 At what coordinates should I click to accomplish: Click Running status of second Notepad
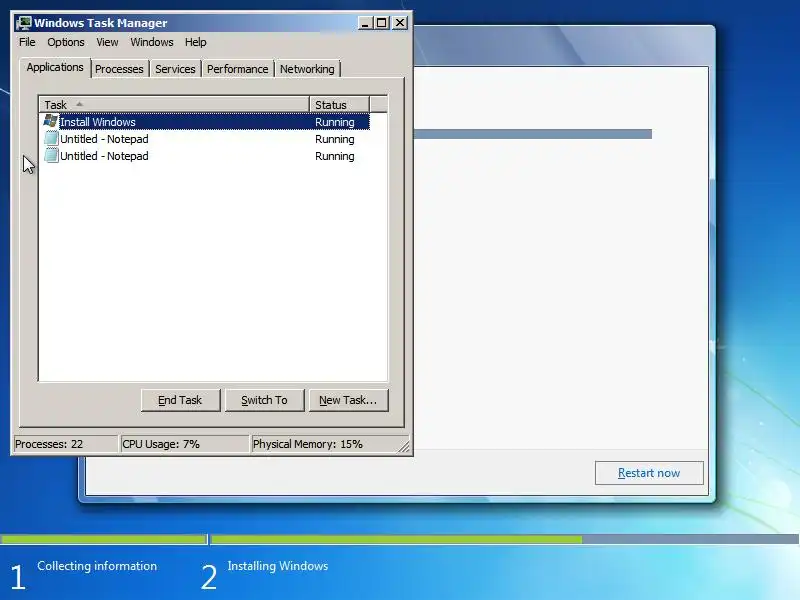coord(335,156)
